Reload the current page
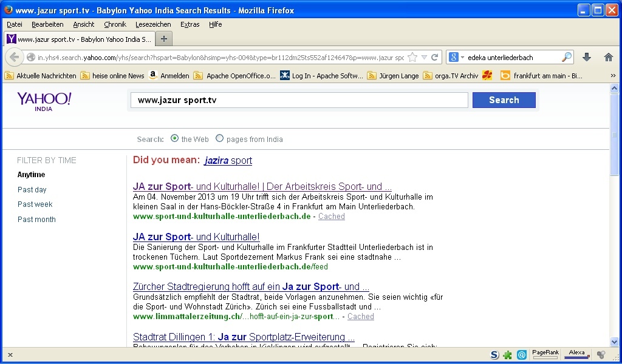Screen dimensions: 622x364 435,58
